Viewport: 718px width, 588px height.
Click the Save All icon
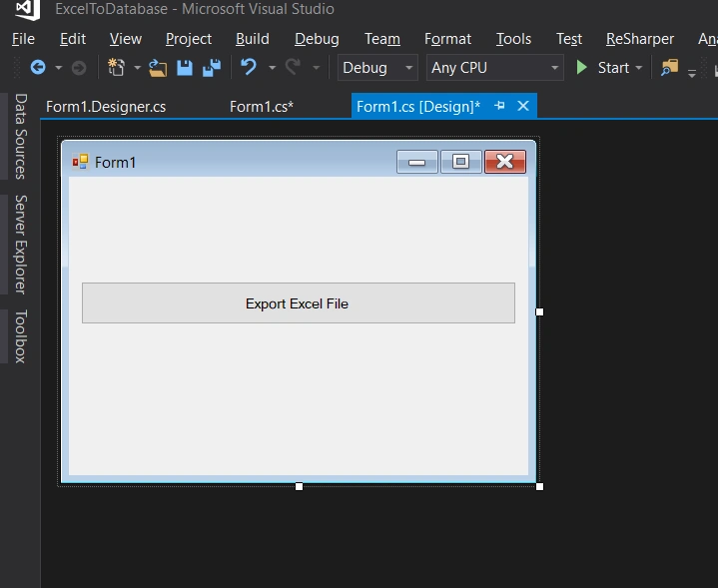pyautogui.click(x=212, y=68)
